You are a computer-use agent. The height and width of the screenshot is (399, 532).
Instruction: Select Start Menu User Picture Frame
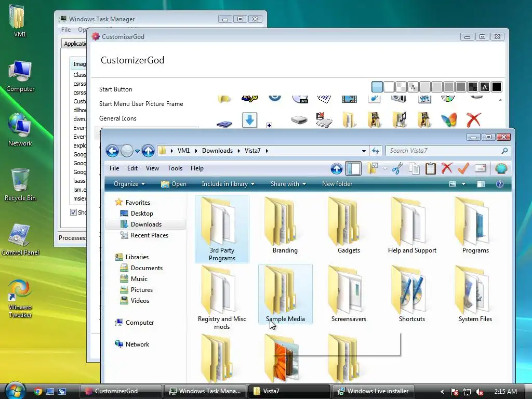[x=141, y=104]
